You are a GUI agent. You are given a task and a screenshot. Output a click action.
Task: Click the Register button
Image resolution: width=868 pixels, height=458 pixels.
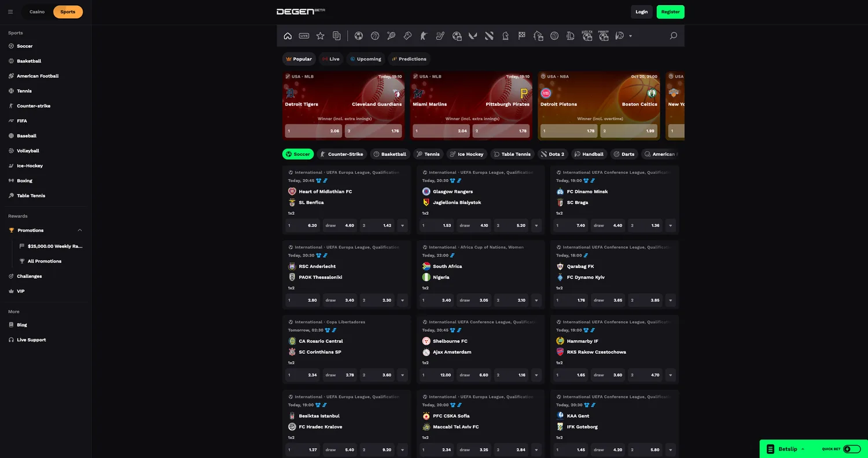click(671, 12)
